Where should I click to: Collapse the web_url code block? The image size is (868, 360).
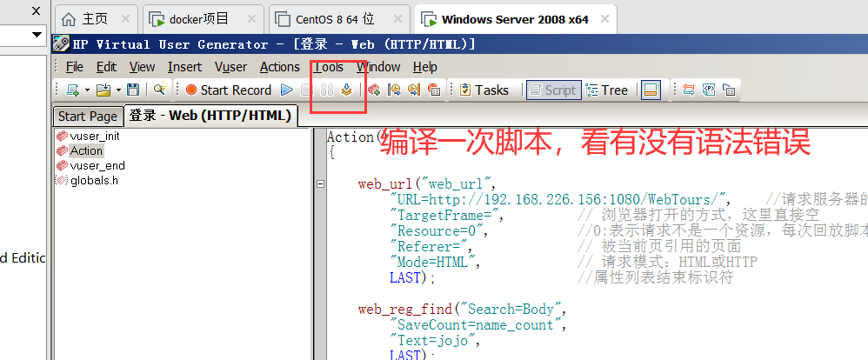320,184
